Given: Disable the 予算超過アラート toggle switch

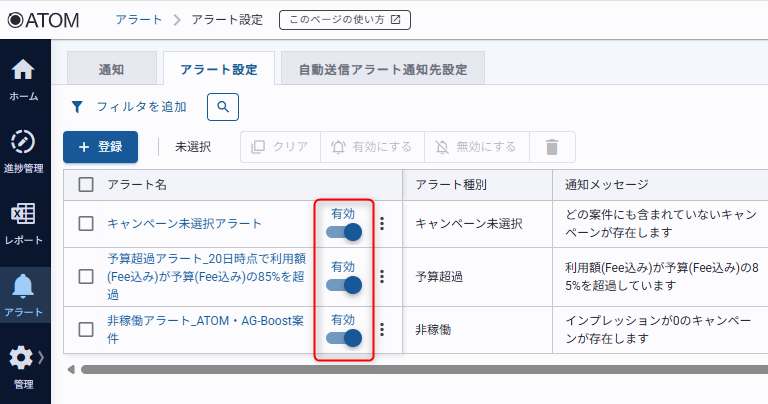Looking at the screenshot, I should coord(343,285).
